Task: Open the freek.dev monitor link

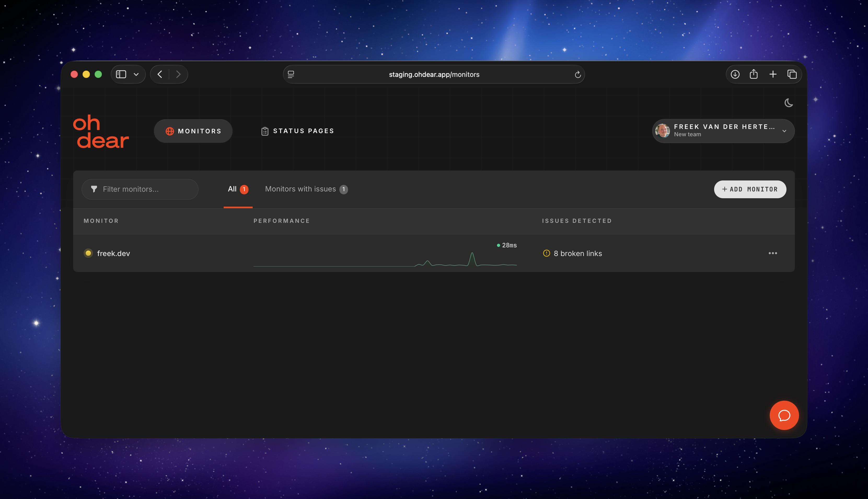Action: (113, 254)
